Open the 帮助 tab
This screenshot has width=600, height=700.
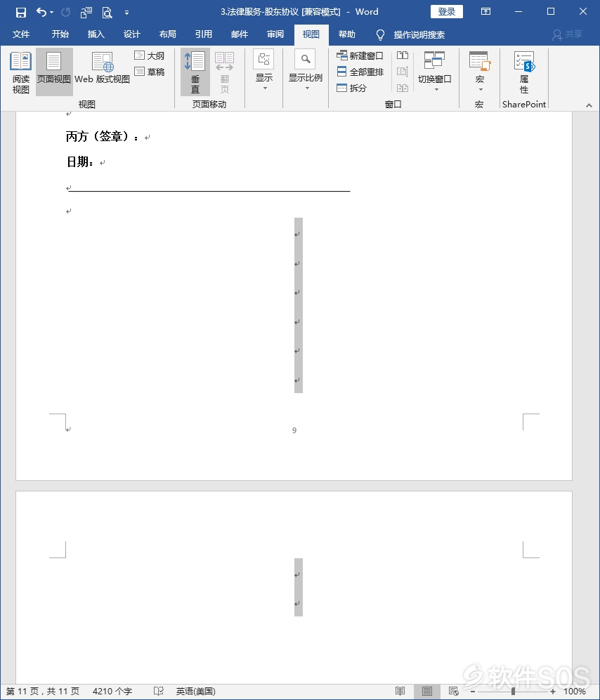pos(346,34)
